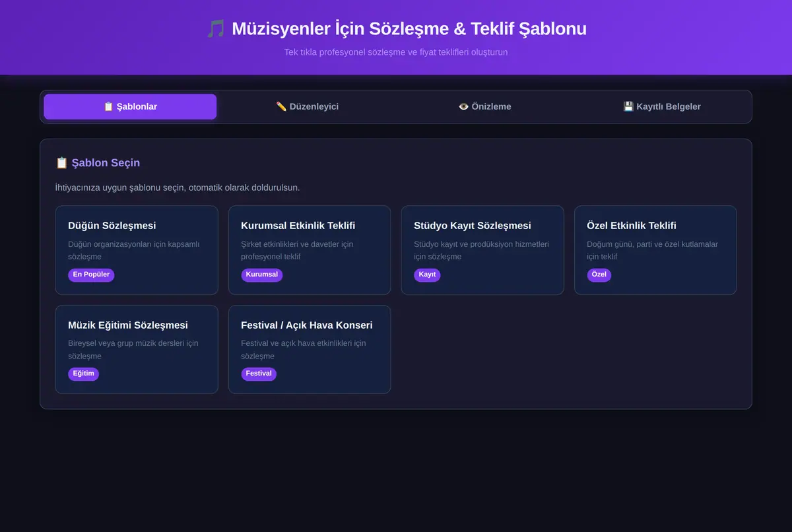Viewport: 792px width, 532px height.
Task: Click the Kurumsal badge
Action: (262, 275)
